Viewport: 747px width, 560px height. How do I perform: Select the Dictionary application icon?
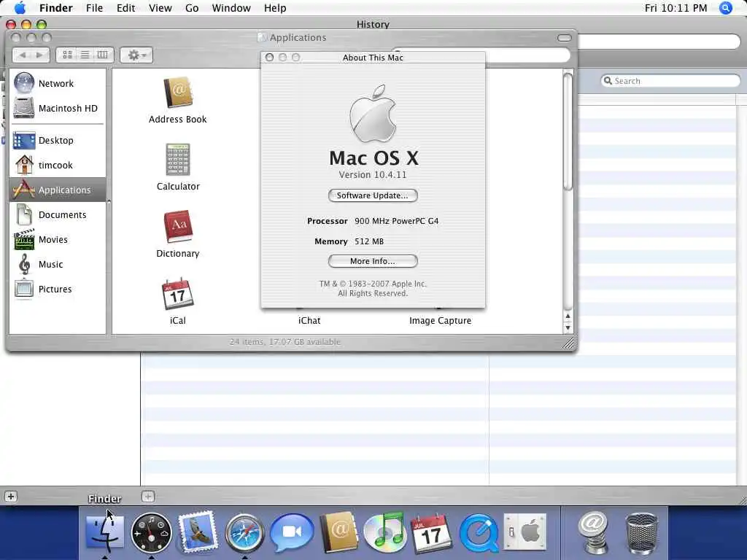(x=178, y=227)
